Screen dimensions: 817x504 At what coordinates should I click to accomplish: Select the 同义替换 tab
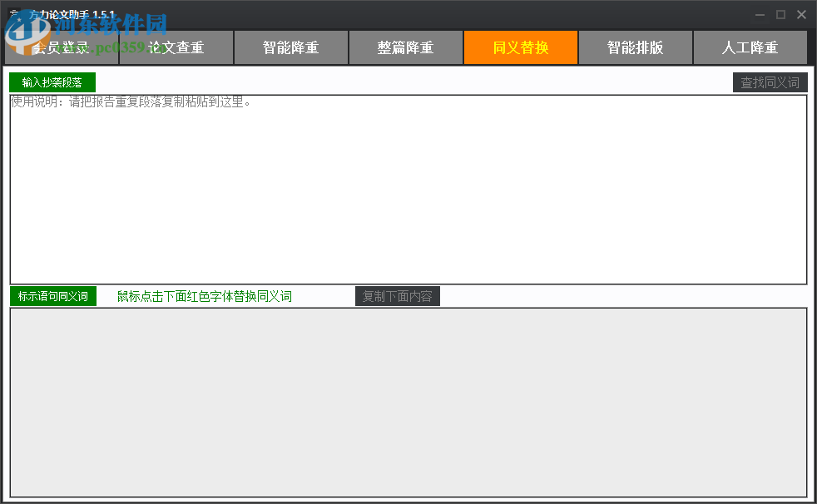coord(520,47)
